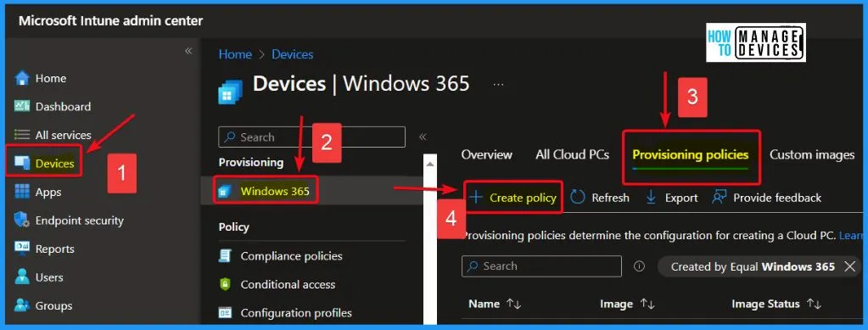Click the Refresh circular arrow icon
The width and height of the screenshot is (868, 330).
577,198
